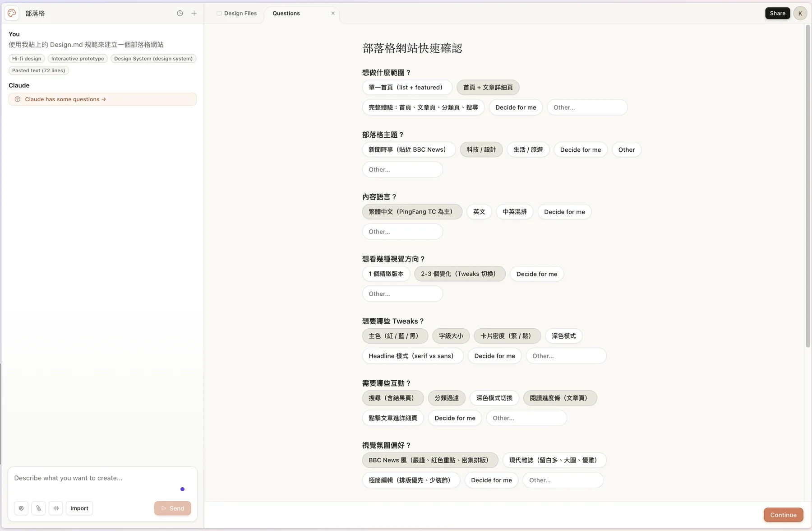Attach a file with paperclip icon

pos(38,508)
